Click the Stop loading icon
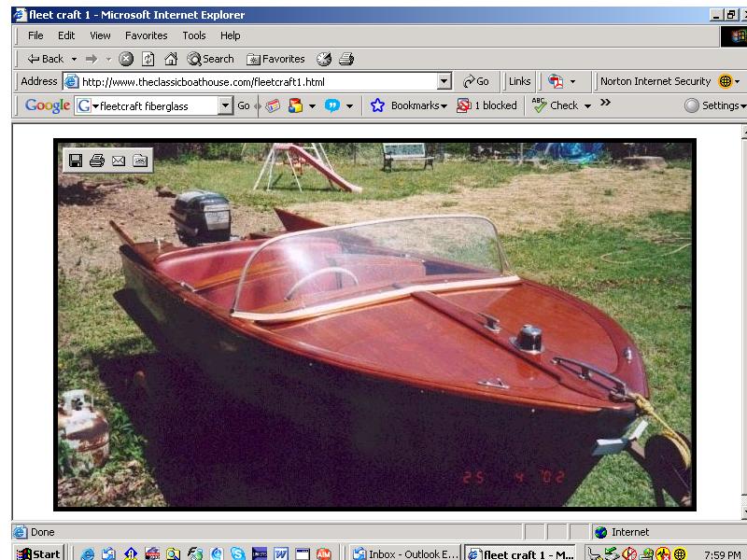 click(x=126, y=59)
